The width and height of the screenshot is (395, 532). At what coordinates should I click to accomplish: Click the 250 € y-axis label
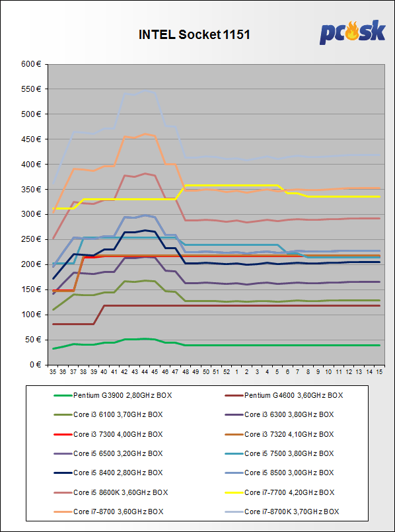pos(31,239)
